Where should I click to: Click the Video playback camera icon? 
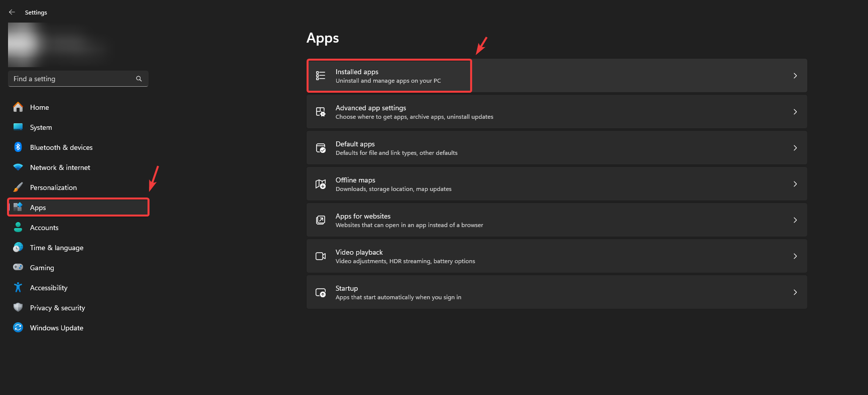321,256
